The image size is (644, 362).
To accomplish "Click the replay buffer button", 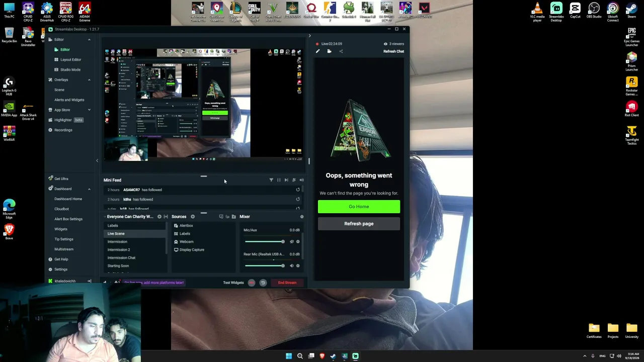I will 263,283.
